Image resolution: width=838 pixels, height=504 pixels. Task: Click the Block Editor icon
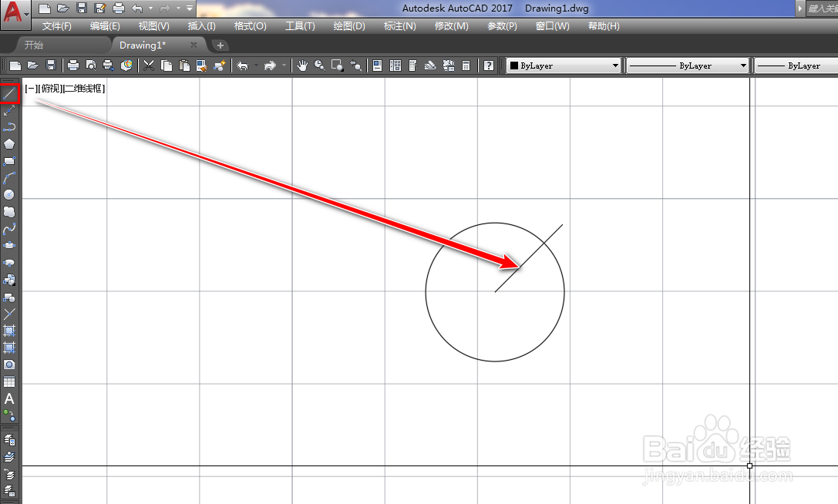pyautogui.click(x=219, y=66)
